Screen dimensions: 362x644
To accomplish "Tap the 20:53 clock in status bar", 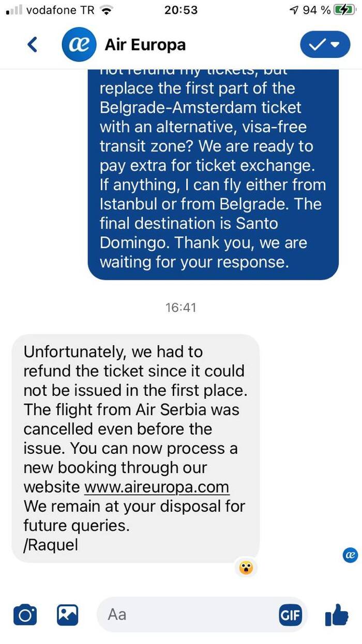I will (x=181, y=10).
